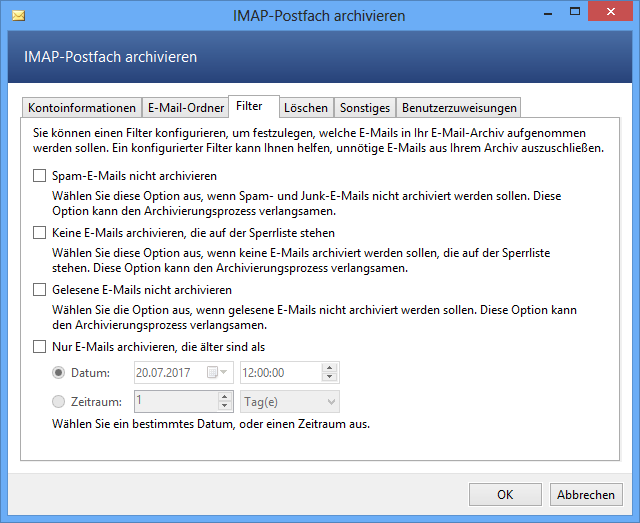Increase the time 12:00:00 with up arrow

329,367
